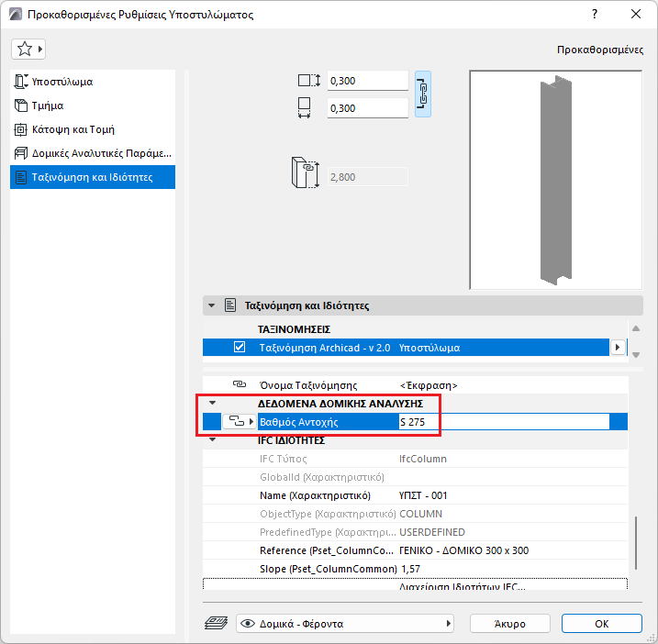Click the help question mark in the title bar
The height and width of the screenshot is (644, 658).
coord(595,15)
